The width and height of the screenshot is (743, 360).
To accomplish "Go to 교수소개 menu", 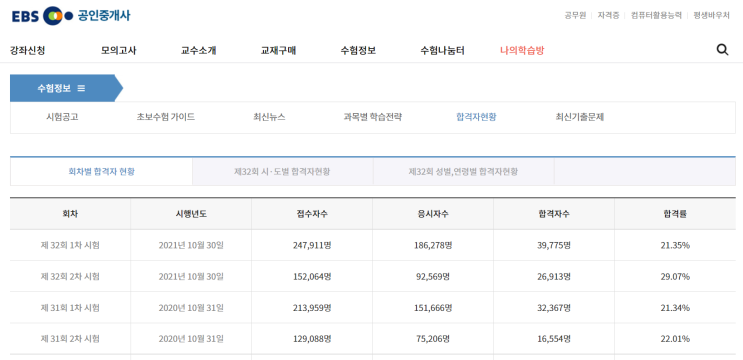I will coord(199,50).
